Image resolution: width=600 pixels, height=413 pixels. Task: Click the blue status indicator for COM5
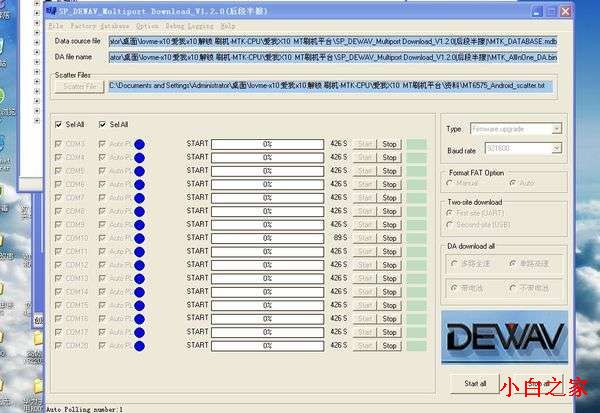[x=139, y=171]
